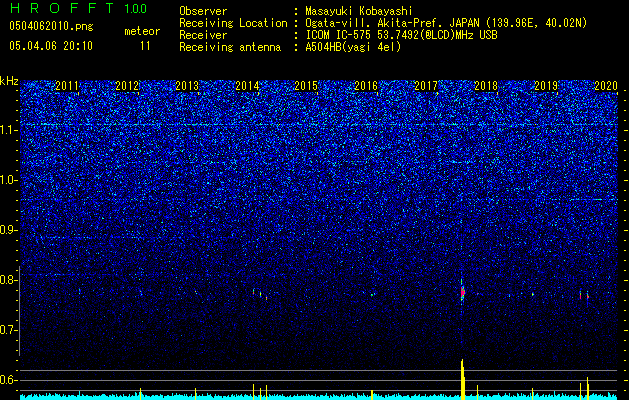This screenshot has height=400, width=629.
Task: Click the 2019 time marker
Action: pos(546,86)
